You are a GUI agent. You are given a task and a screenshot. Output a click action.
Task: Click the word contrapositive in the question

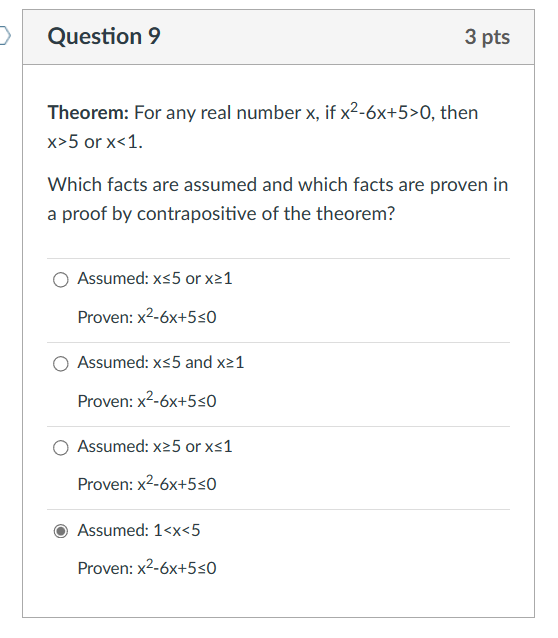pos(196,214)
